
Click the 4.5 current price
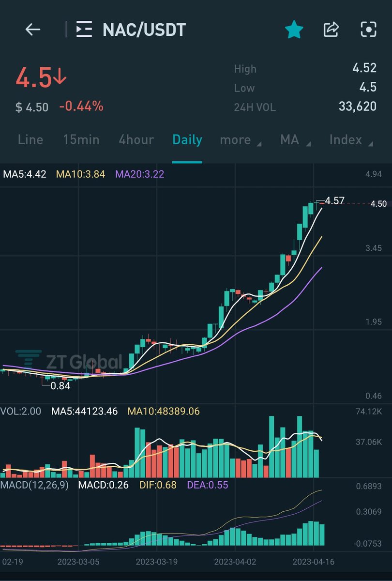tap(41, 77)
